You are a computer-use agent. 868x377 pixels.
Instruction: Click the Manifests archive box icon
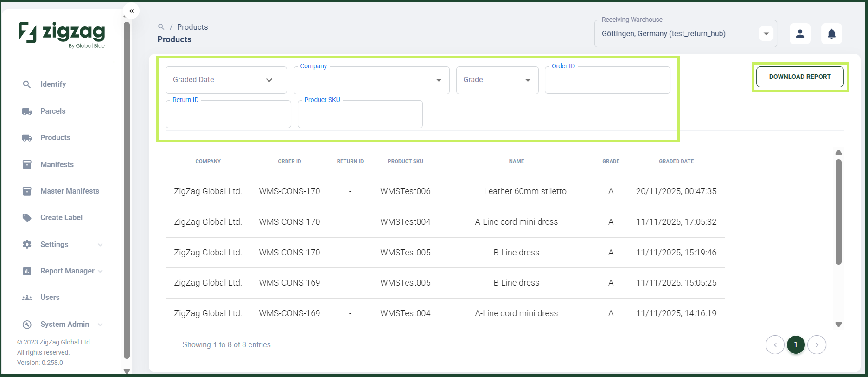pyautogui.click(x=27, y=165)
